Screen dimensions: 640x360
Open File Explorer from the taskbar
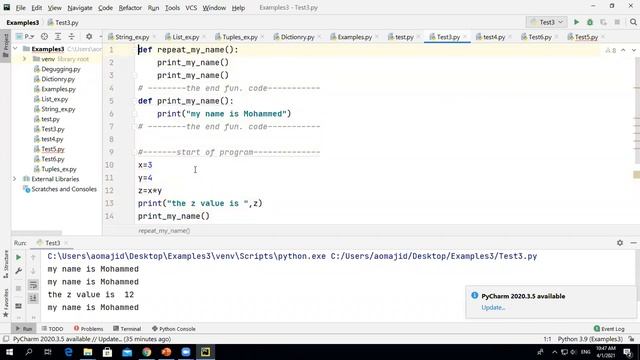[88, 352]
